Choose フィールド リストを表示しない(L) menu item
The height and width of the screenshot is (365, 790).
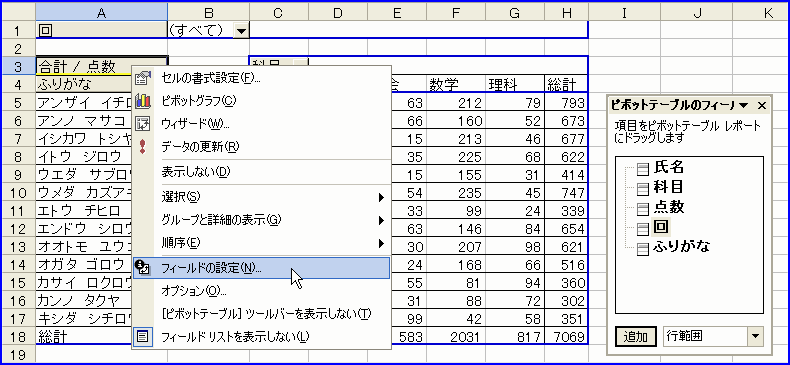(261, 336)
